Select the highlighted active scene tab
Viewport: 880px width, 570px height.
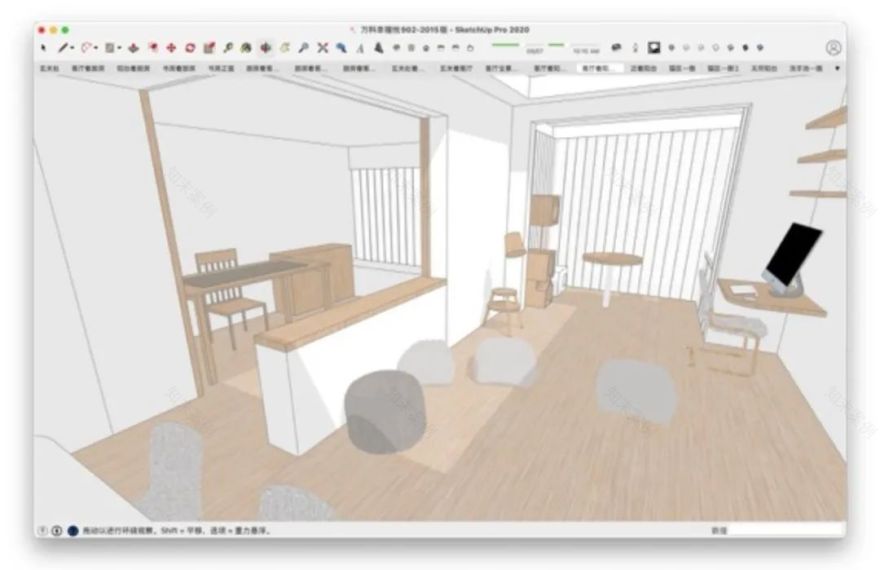pos(595,68)
